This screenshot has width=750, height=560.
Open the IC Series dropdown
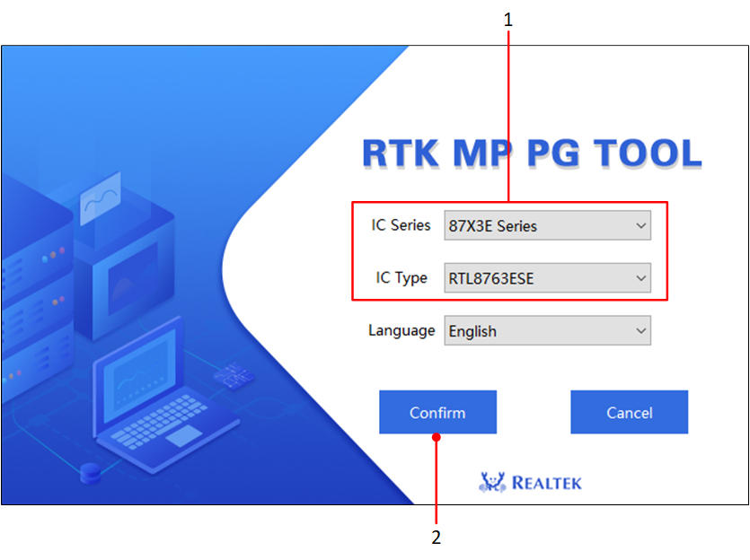pyautogui.click(x=547, y=225)
